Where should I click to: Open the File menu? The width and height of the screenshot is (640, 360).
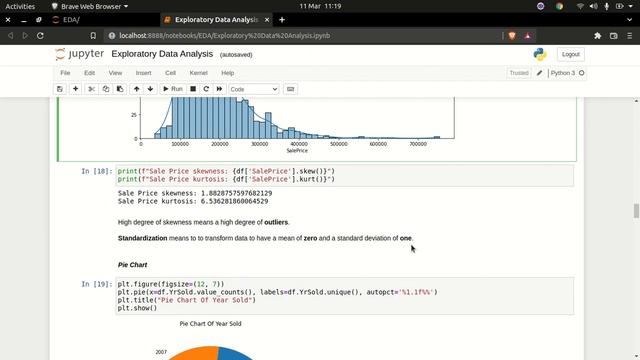65,73
